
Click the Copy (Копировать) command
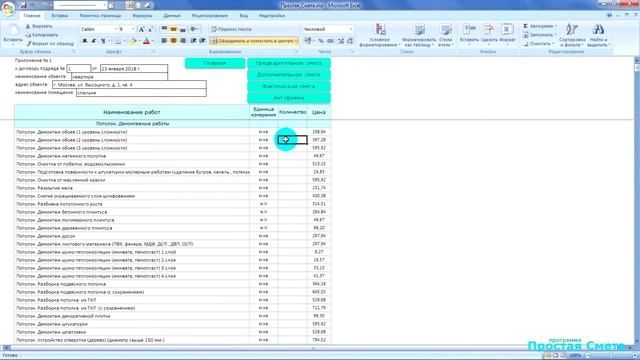coord(41,35)
